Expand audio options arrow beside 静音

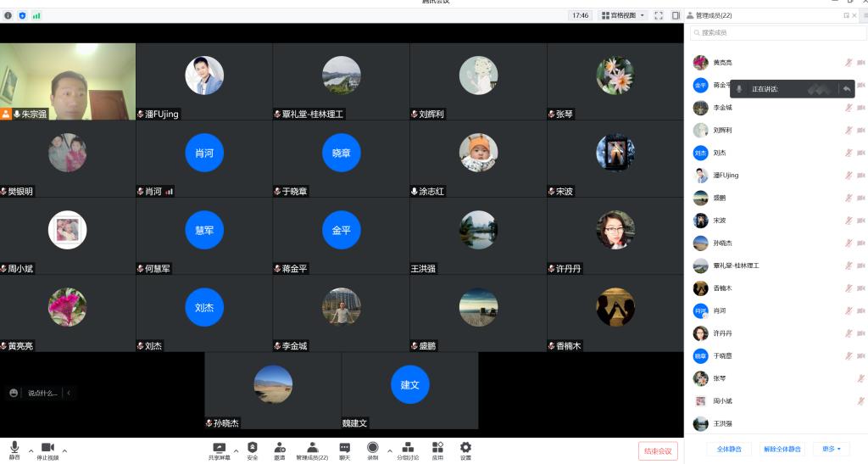pos(31,450)
